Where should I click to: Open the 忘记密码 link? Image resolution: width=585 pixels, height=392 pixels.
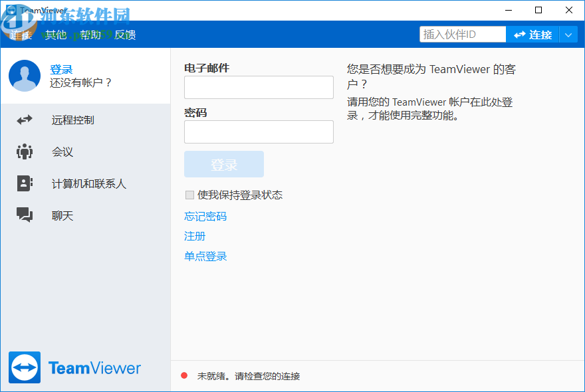[205, 215]
